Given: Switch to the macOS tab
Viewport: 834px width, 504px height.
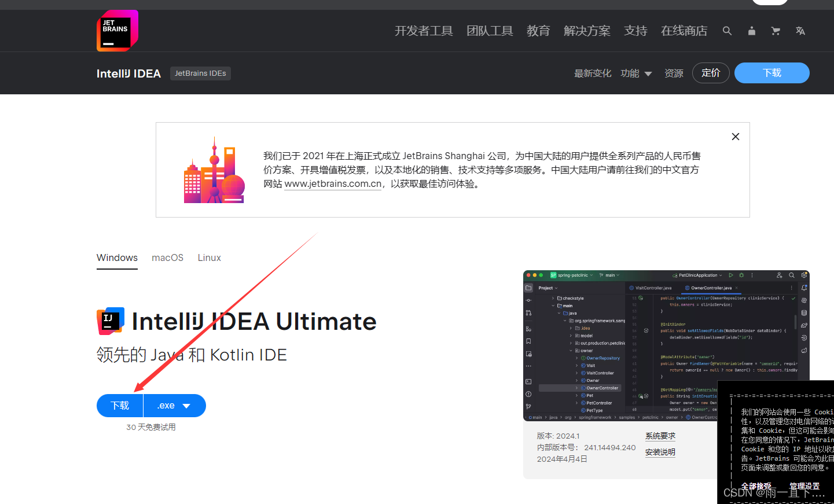Looking at the screenshot, I should [168, 258].
